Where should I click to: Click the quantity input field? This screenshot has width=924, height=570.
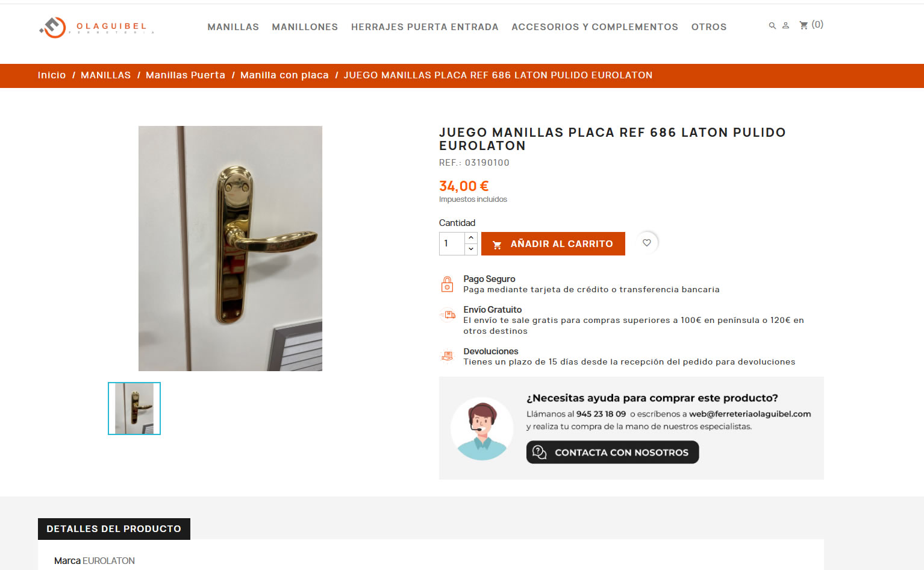452,243
